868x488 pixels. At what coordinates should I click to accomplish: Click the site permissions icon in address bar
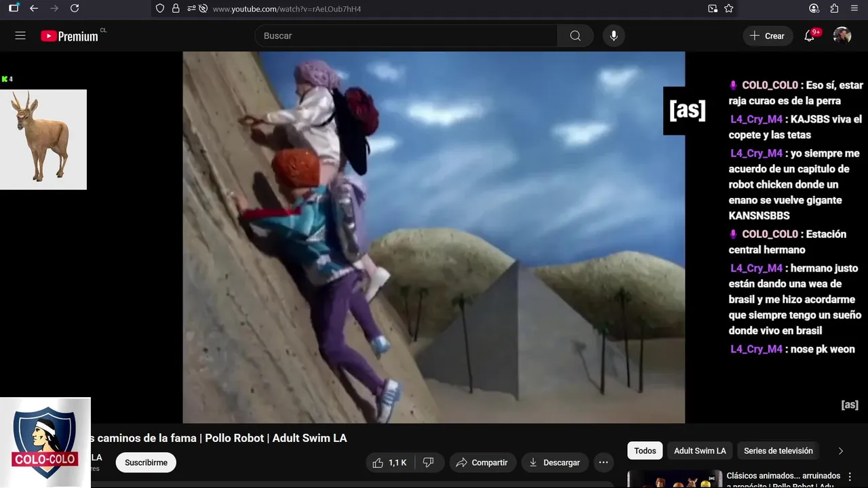pos(191,9)
